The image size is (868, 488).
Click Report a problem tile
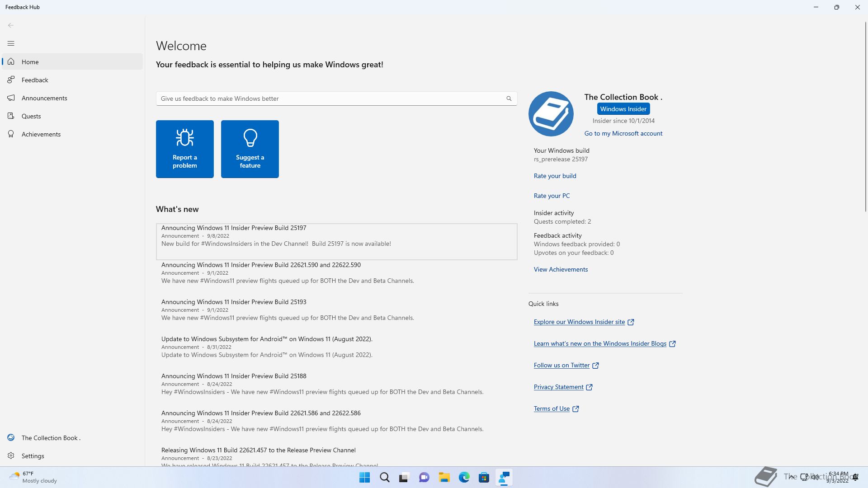point(185,149)
